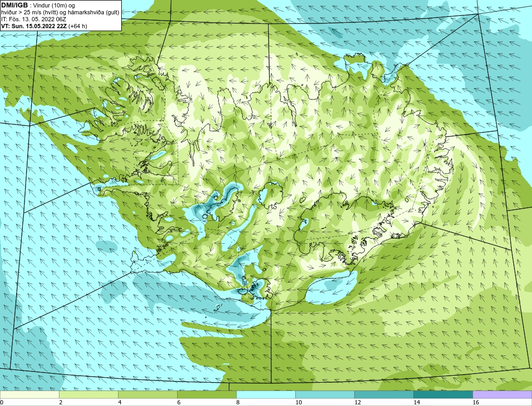Click the 8–10 m/s light cyan legend swatch
This screenshot has width=532, height=406.
(265, 394)
